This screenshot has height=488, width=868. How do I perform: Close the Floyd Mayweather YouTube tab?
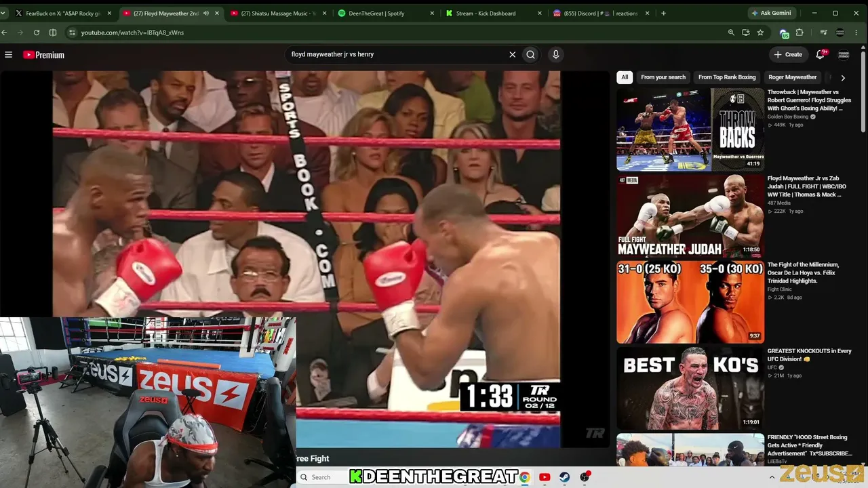tap(216, 13)
